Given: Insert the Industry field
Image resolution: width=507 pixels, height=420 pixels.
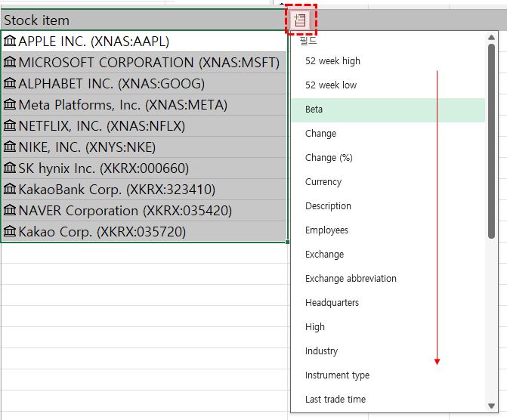Looking at the screenshot, I should 388,351.
